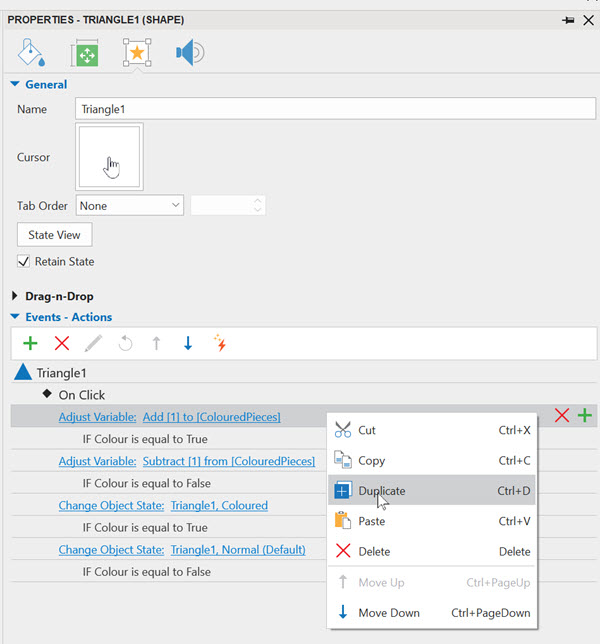600x644 pixels.
Task: Click blue Move Down arrow in events toolbar
Action: (187, 343)
